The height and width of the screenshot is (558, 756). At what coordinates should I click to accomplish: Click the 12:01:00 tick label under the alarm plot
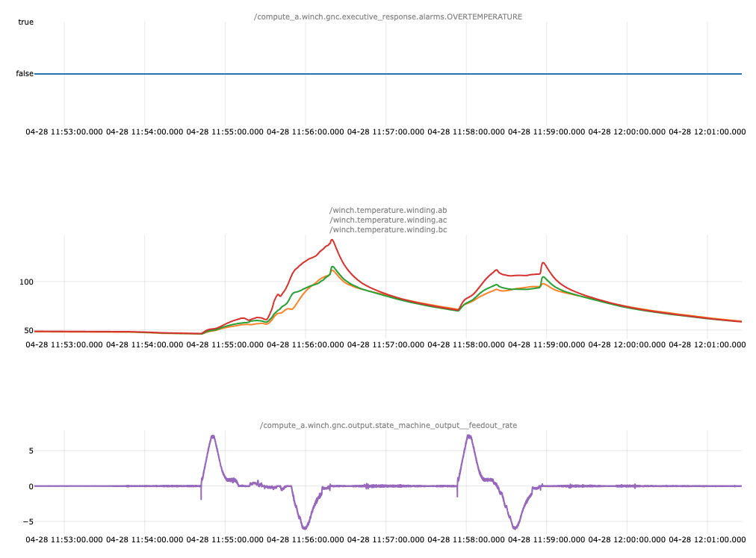(707, 131)
